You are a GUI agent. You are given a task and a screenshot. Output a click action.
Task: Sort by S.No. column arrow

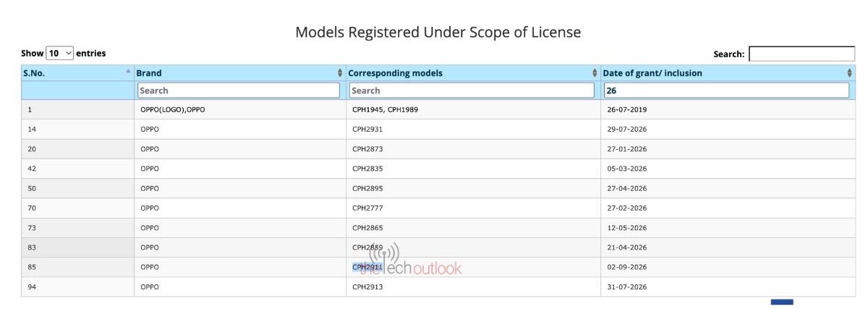tap(128, 71)
